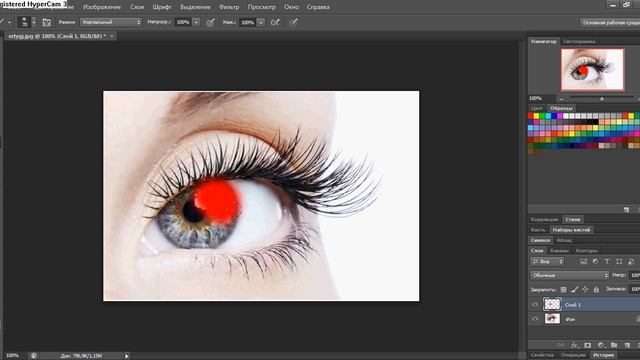Image resolution: width=640 pixels, height=360 pixels.
Task: Select the Фон layer thumbnail
Action: point(552,319)
